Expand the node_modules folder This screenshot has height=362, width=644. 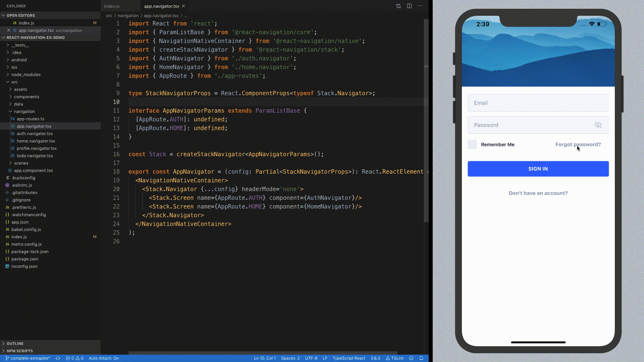(x=25, y=74)
